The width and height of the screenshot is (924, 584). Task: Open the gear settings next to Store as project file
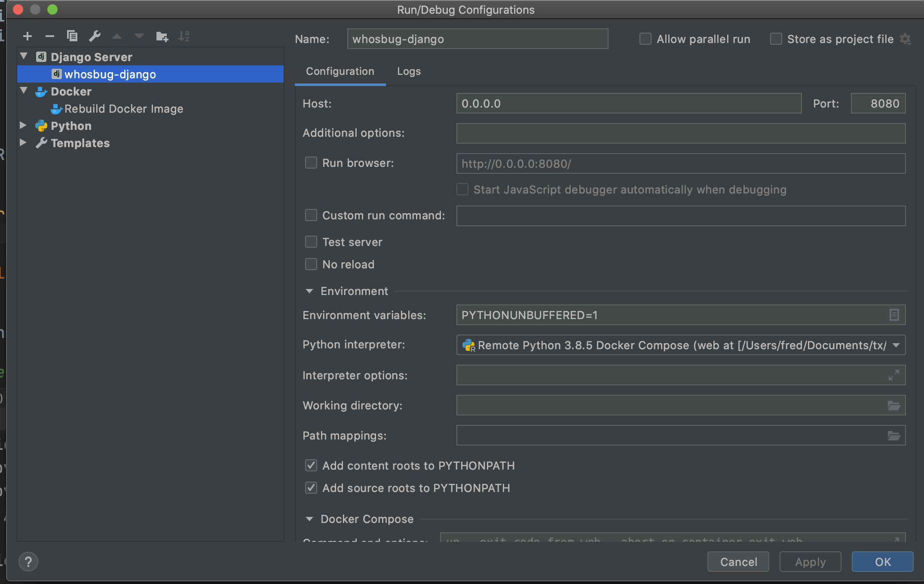click(x=906, y=39)
